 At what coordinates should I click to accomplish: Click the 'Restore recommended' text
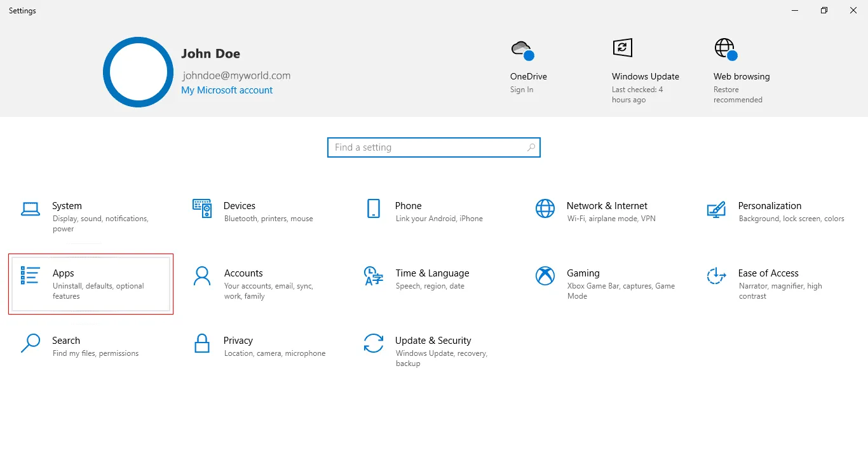pos(738,95)
